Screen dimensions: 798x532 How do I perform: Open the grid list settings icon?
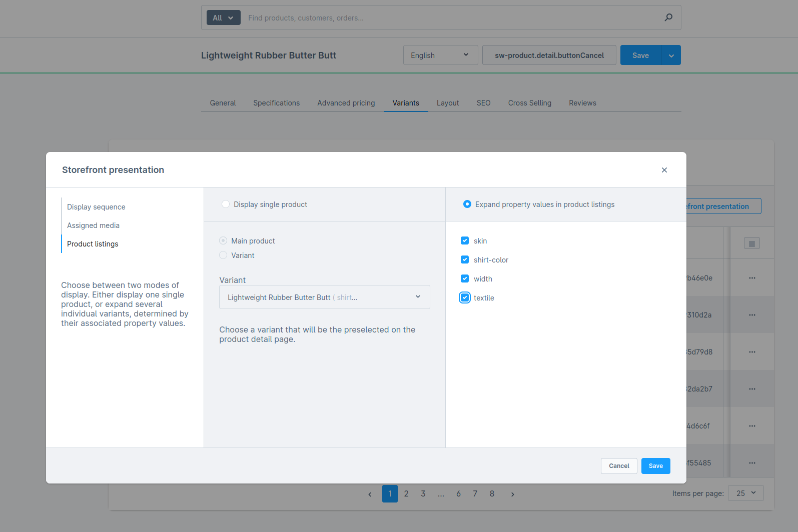click(x=751, y=243)
